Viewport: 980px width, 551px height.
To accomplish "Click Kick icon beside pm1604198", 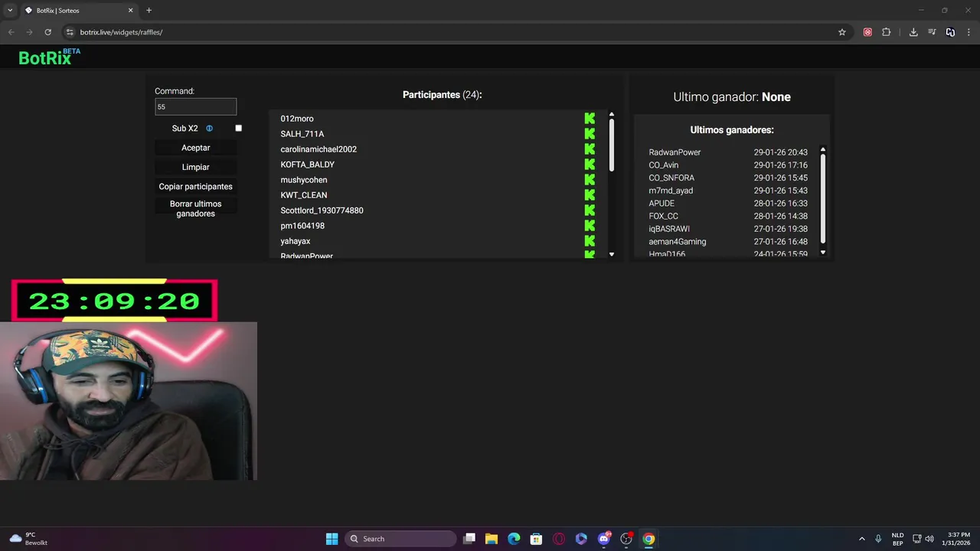I will coord(590,226).
